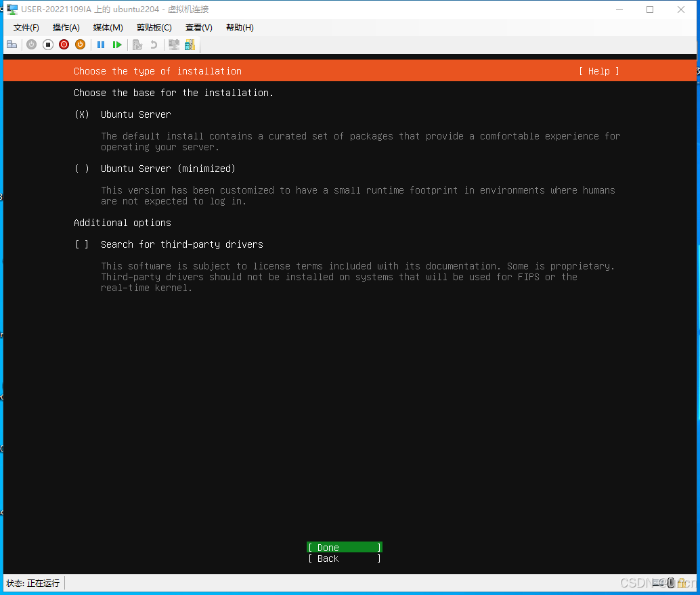Click the Enhanced Session monitor icon
The image size is (700, 595).
point(174,45)
